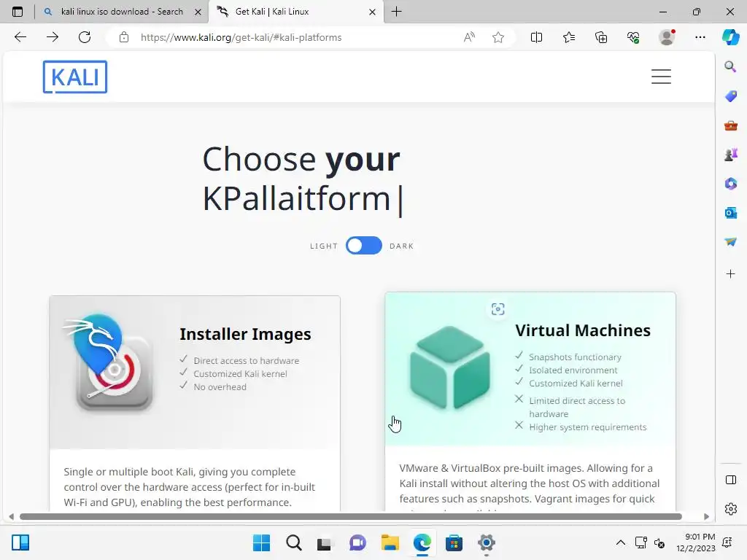Close the Get Kali tab
The image size is (747, 560).
[373, 12]
